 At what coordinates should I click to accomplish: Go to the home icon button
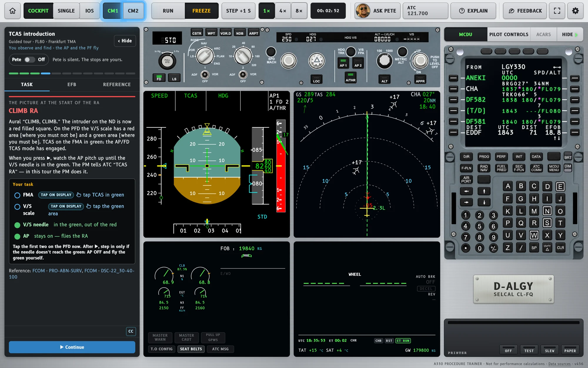click(13, 11)
